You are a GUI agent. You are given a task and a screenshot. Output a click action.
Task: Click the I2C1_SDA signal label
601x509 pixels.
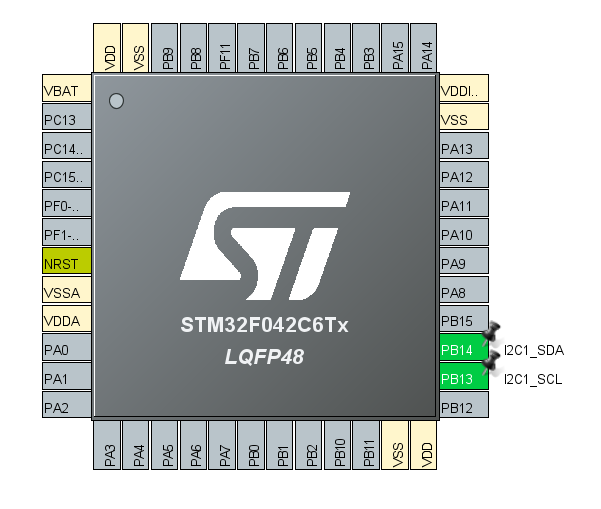(x=534, y=350)
